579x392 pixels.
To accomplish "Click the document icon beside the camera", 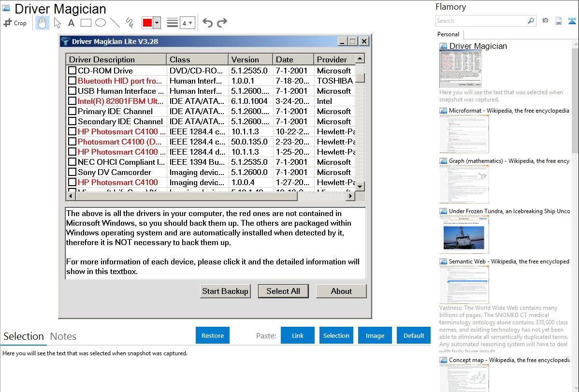I will tap(559, 21).
